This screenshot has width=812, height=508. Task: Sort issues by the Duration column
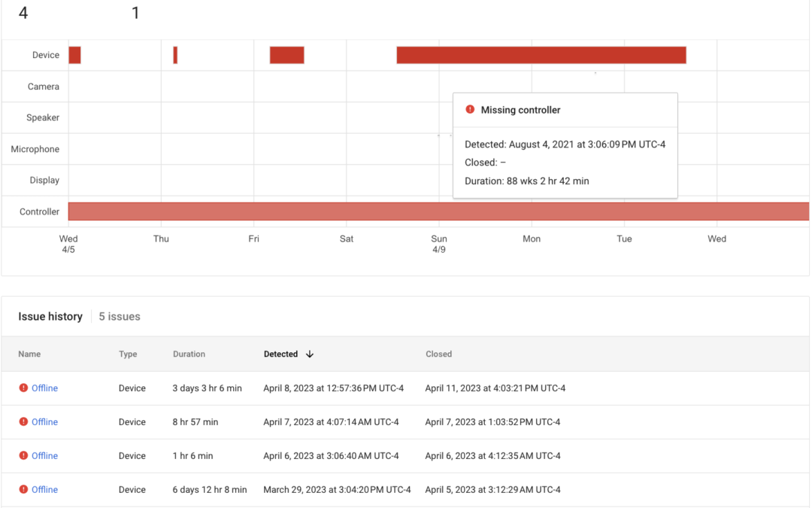(189, 354)
